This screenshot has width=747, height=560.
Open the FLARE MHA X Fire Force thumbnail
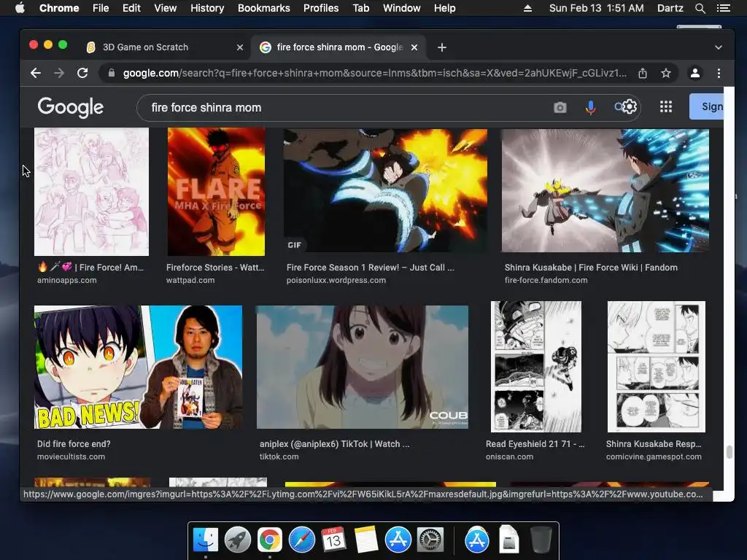point(216,192)
